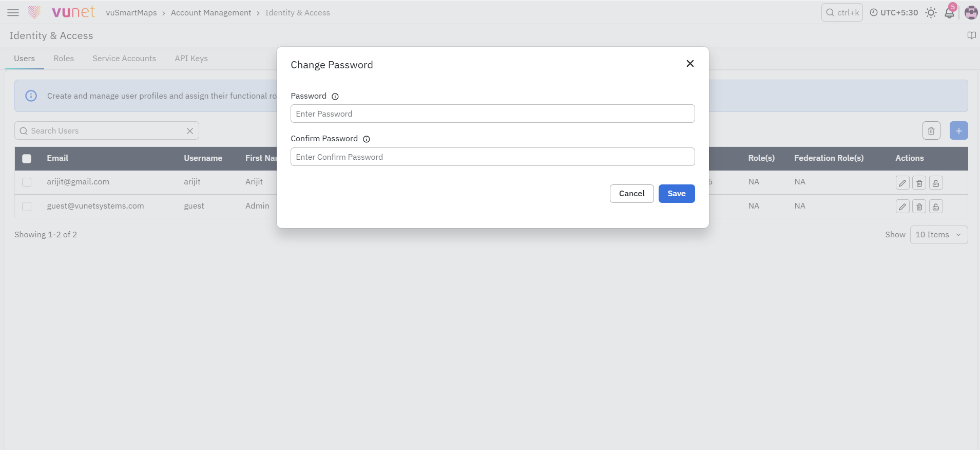This screenshot has height=450, width=980.
Task: Toggle the light/dark theme sun icon
Action: [931, 13]
